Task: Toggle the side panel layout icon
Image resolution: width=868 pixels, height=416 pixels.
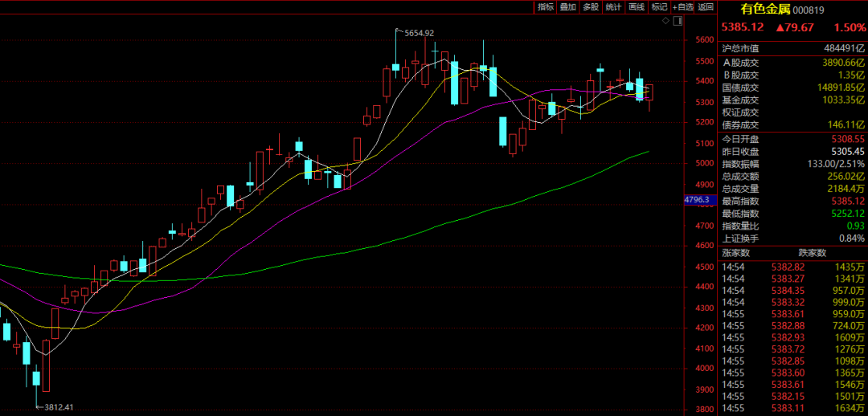Action: [678, 21]
